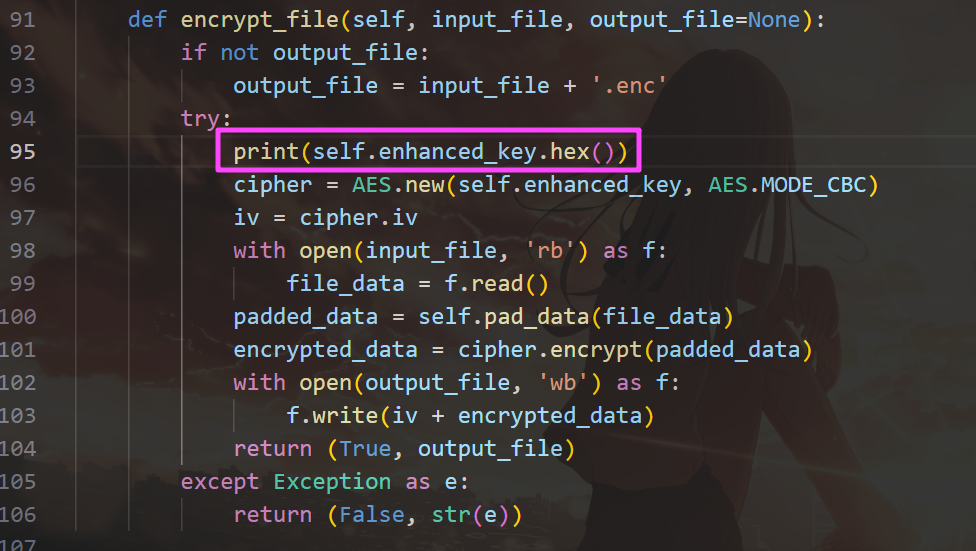The image size is (976, 551).
Task: Click the '.enc' string literal on line 93
Action: pyautogui.click(x=628, y=85)
